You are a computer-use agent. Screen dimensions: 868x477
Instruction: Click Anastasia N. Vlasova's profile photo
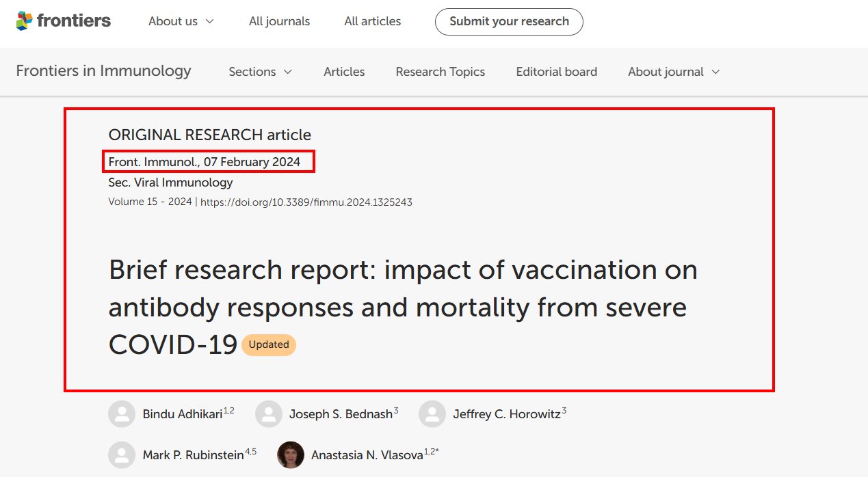[x=291, y=454]
